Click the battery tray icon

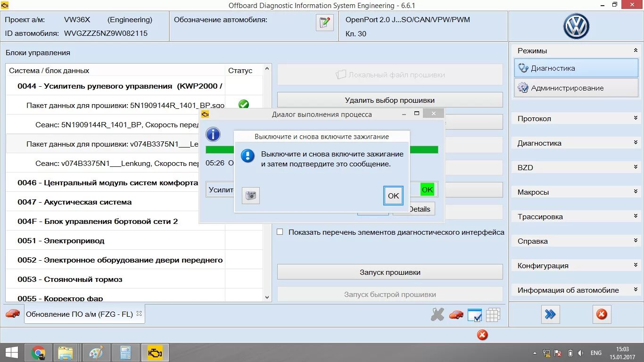click(x=570, y=353)
